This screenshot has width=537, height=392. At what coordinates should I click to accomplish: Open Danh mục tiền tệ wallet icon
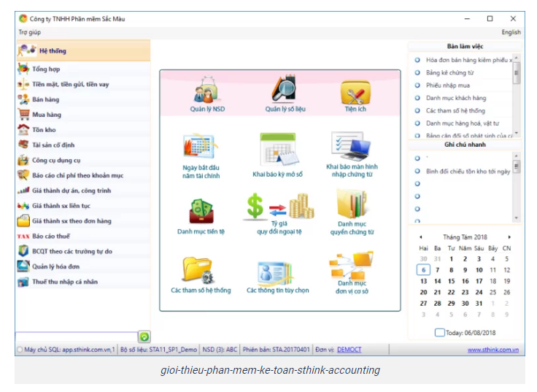(201, 210)
